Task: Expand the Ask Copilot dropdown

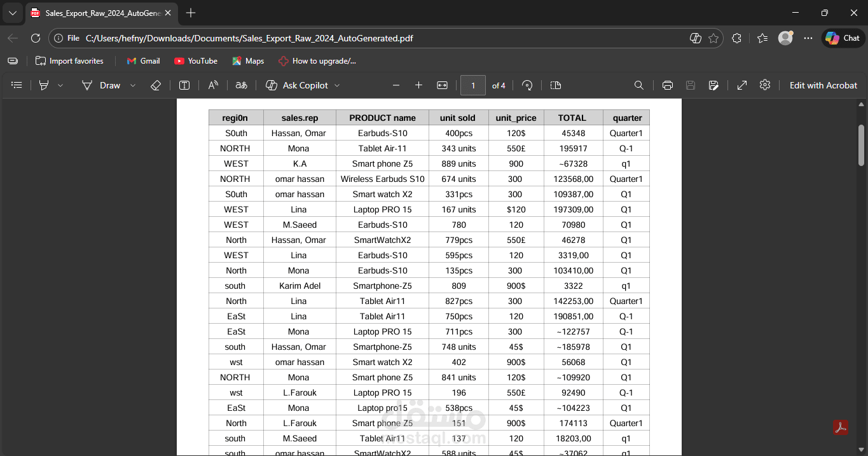Action: (338, 85)
